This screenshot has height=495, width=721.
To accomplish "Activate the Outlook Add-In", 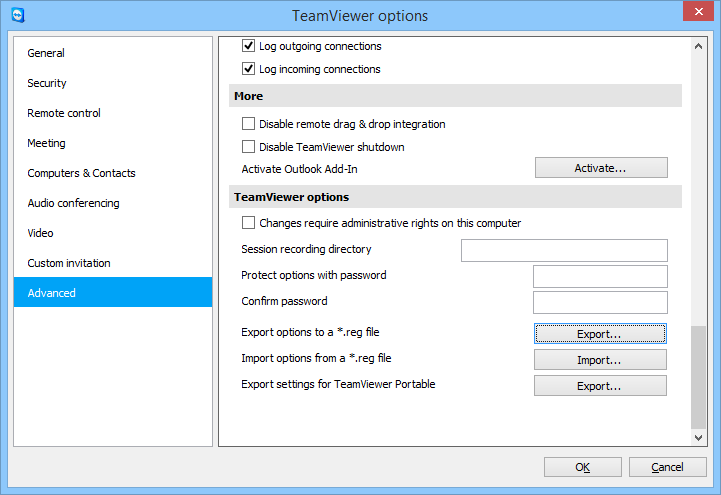I will 601,168.
